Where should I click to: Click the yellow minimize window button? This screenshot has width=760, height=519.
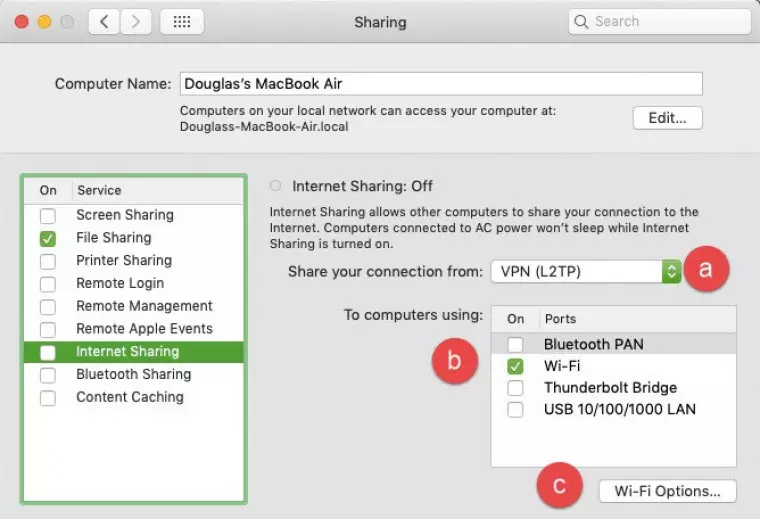coord(44,21)
